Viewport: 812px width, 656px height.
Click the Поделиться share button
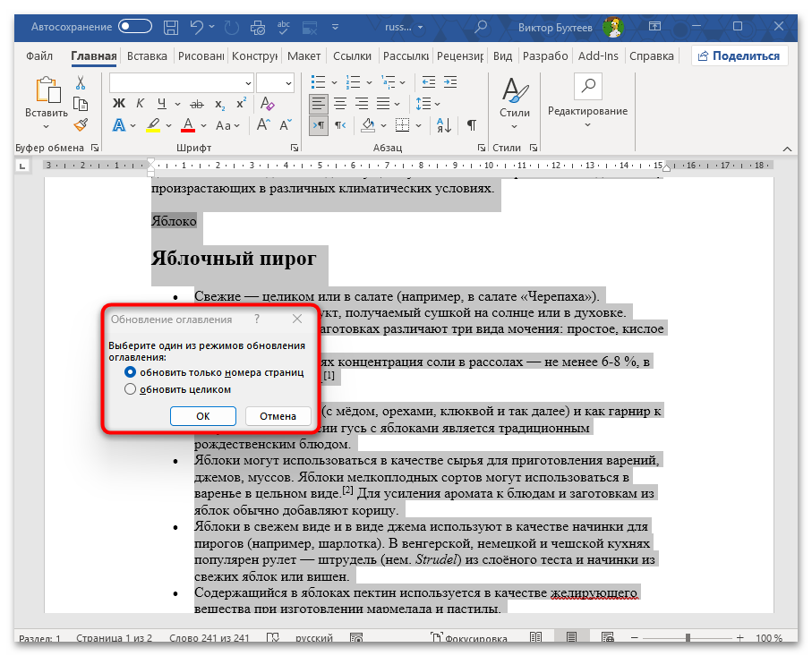click(x=739, y=55)
